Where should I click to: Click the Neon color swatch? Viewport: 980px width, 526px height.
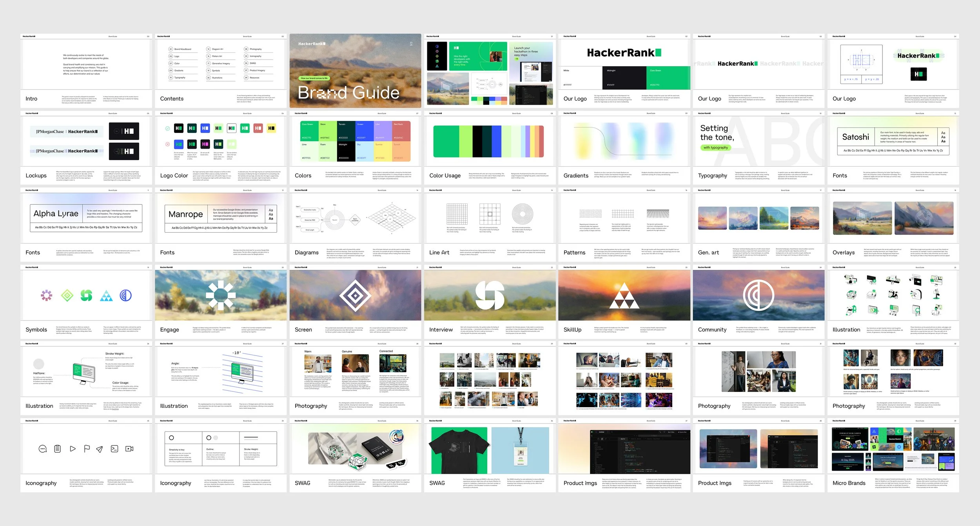[x=328, y=131]
